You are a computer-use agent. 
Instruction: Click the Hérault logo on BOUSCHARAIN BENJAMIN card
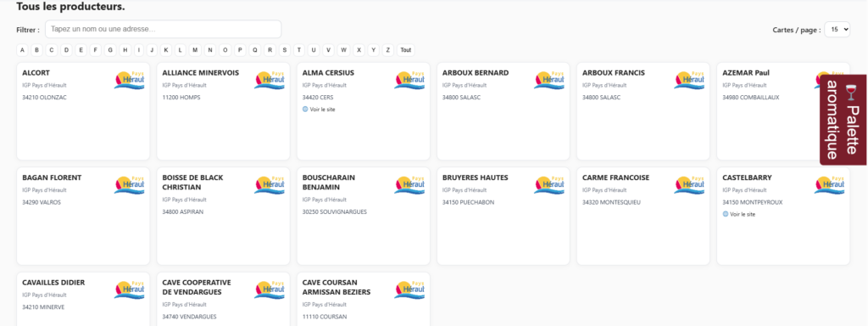click(x=409, y=184)
